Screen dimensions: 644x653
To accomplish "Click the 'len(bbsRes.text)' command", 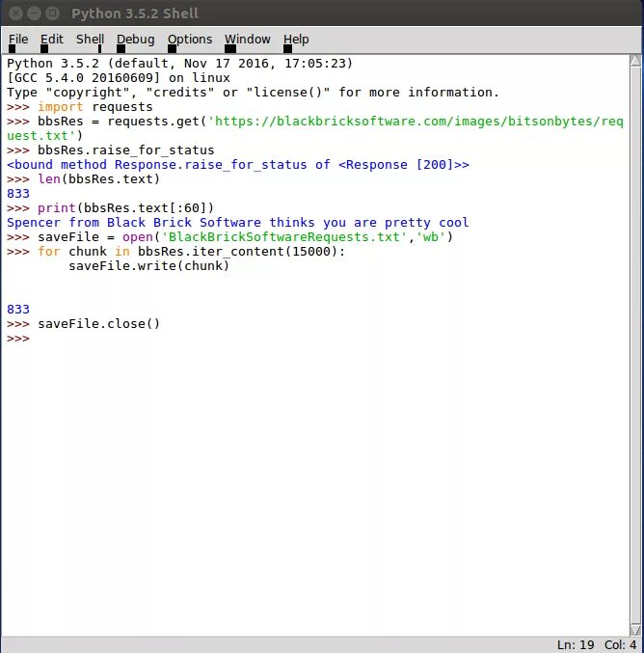I will coord(98,179).
